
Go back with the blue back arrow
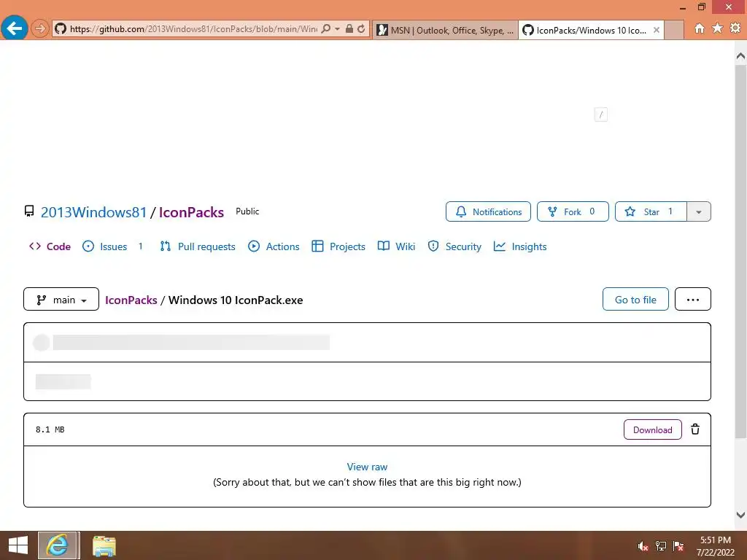(15, 28)
